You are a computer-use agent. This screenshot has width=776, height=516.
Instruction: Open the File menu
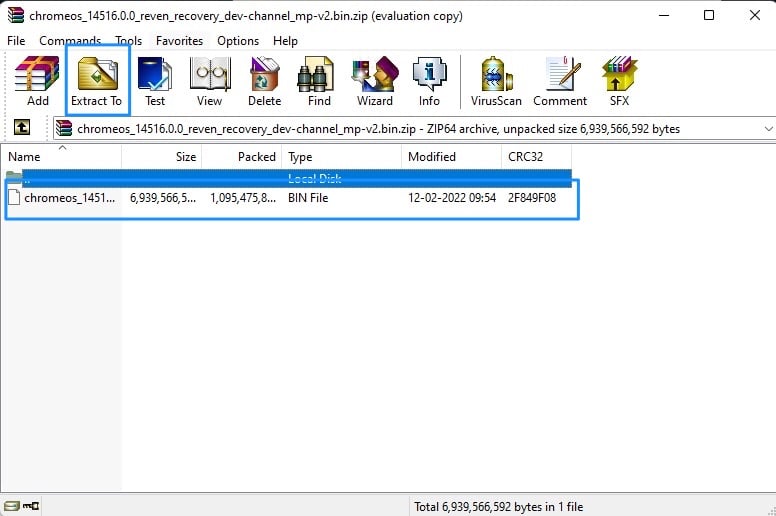click(x=16, y=41)
